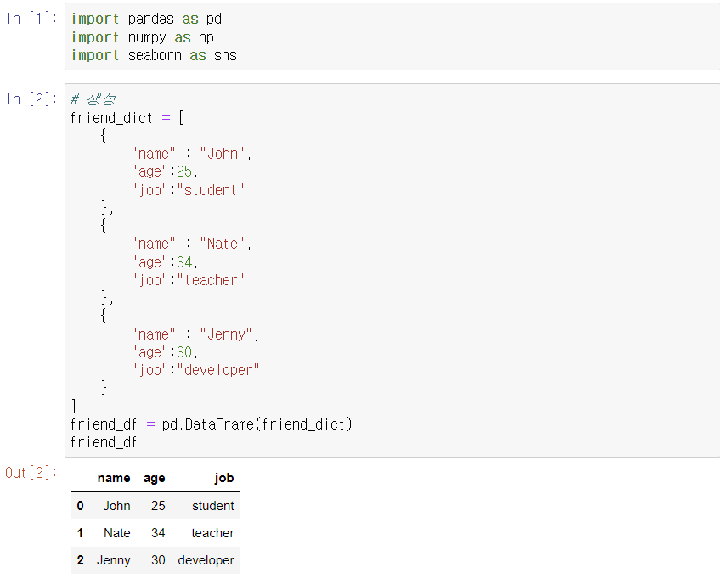Click the 'import numpy as np' line
The image size is (728, 584).
click(x=143, y=37)
